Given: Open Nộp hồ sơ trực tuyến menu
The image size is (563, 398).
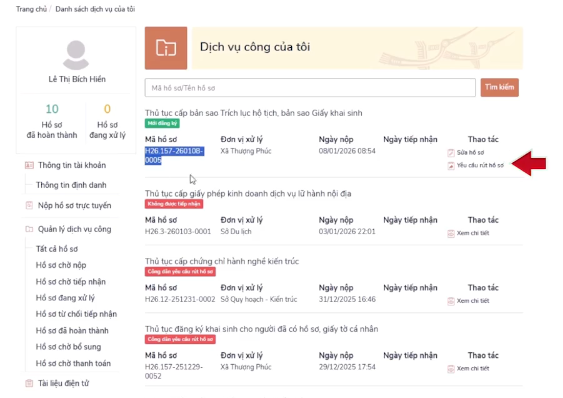Looking at the screenshot, I should 75,205.
